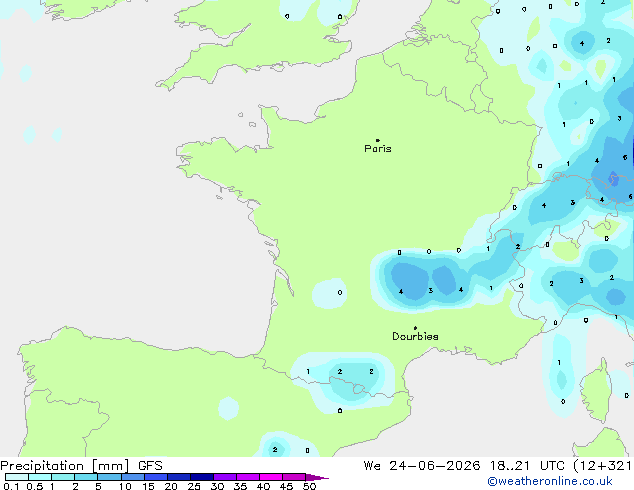Click the Dourbies location dot
The height and width of the screenshot is (490, 634).
pyautogui.click(x=415, y=328)
